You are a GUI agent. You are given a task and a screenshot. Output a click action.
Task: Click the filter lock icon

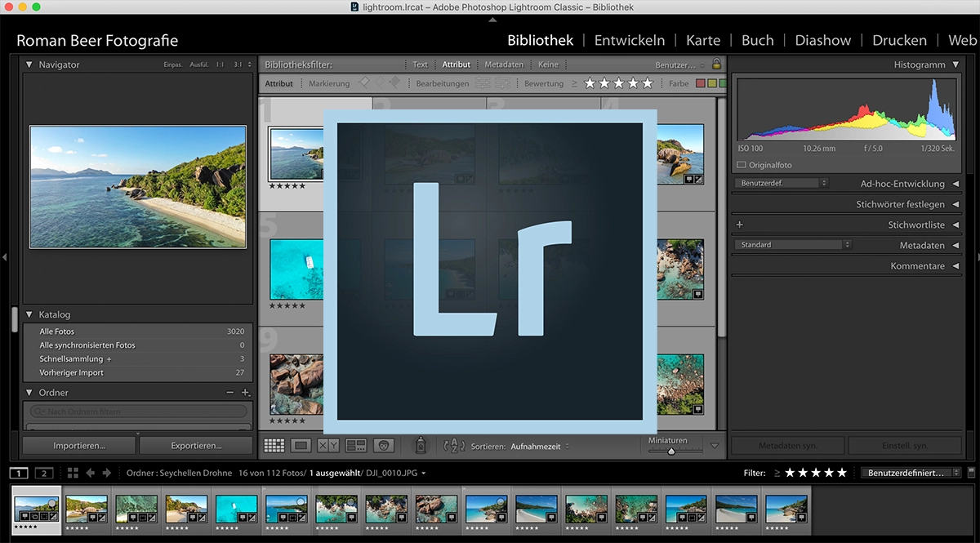click(716, 65)
